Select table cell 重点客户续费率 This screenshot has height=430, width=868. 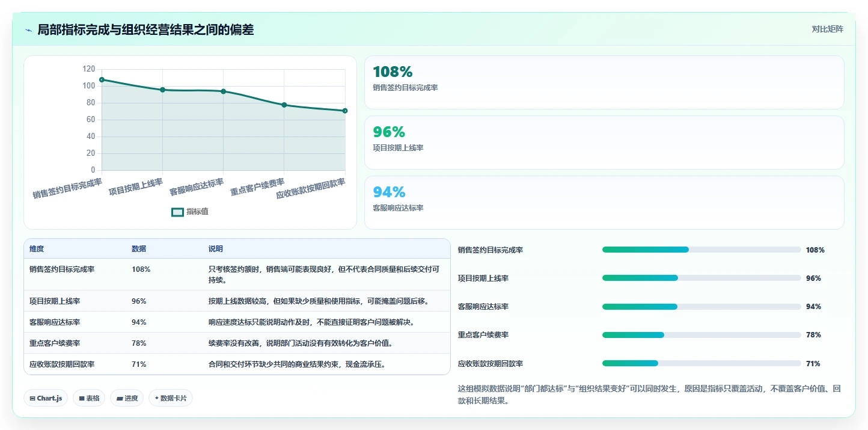55,343
